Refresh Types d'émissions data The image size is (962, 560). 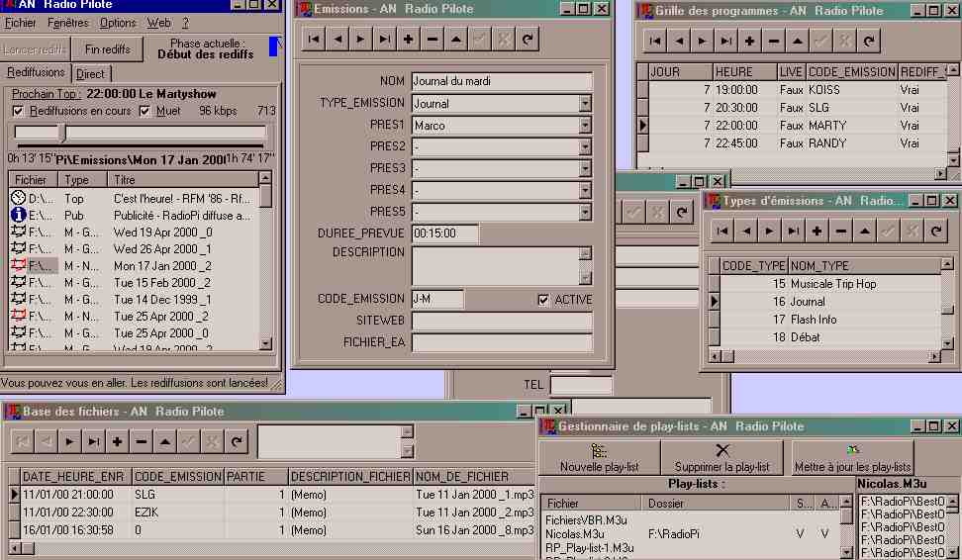pyautogui.click(x=936, y=232)
